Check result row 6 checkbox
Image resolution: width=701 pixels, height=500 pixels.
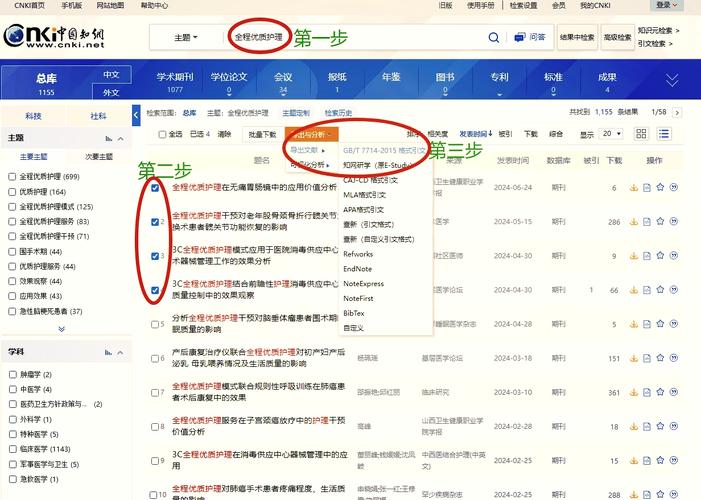tap(155, 358)
